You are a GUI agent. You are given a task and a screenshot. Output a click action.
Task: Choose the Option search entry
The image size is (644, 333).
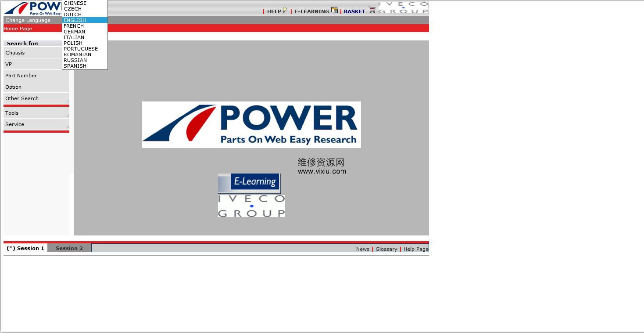(x=36, y=87)
